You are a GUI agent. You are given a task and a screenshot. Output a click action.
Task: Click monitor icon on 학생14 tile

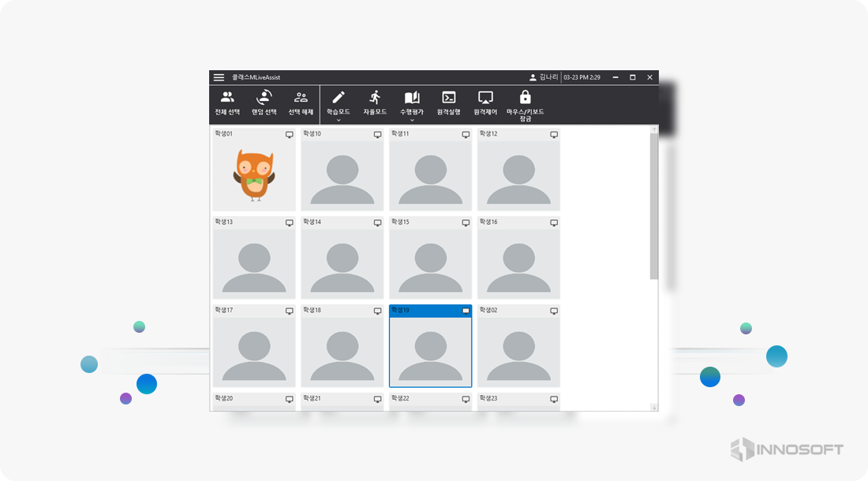coord(377,223)
